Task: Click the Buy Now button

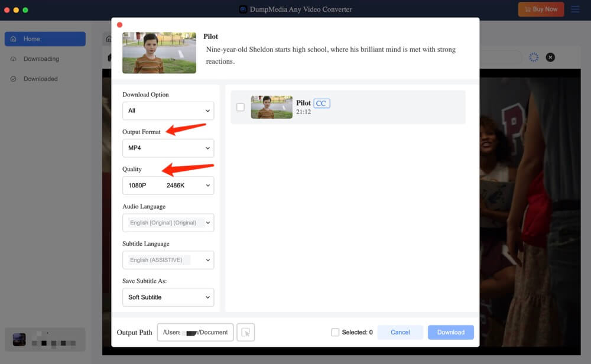Action: pyautogui.click(x=541, y=9)
